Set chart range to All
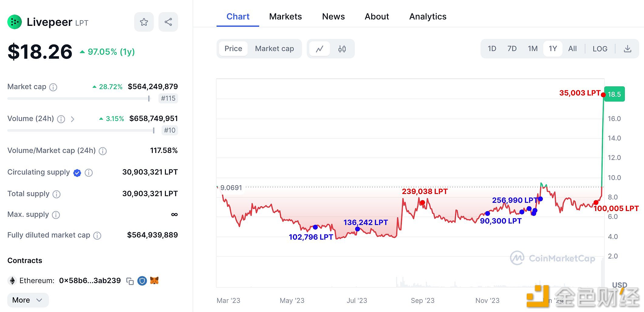Image resolution: width=644 pixels, height=312 pixels. point(572,49)
